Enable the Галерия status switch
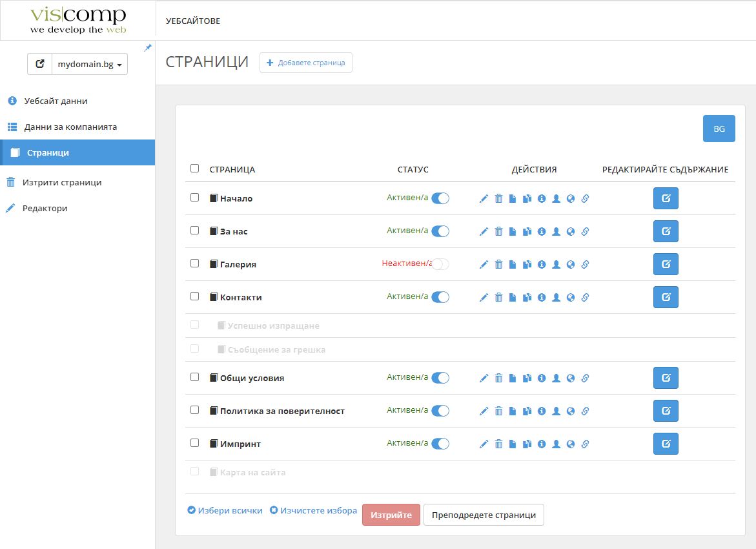 (x=440, y=264)
